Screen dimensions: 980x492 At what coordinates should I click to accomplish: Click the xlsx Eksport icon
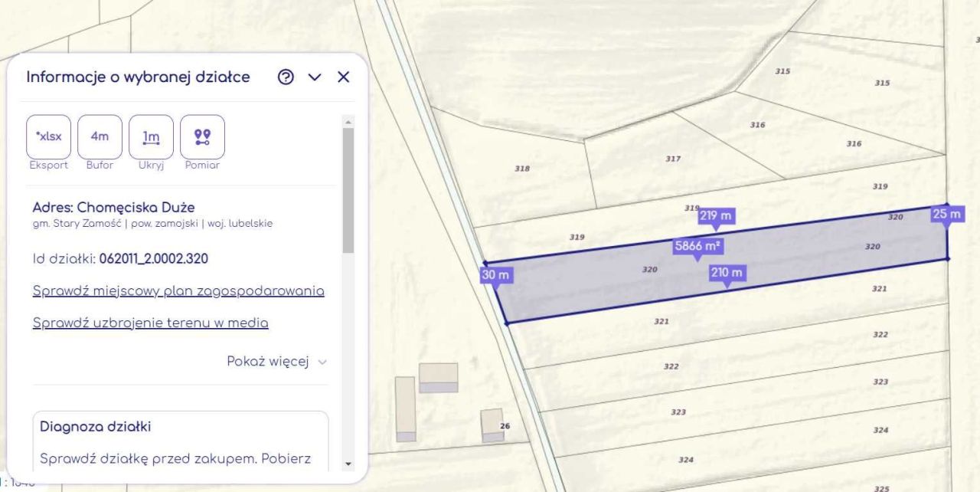tap(49, 137)
